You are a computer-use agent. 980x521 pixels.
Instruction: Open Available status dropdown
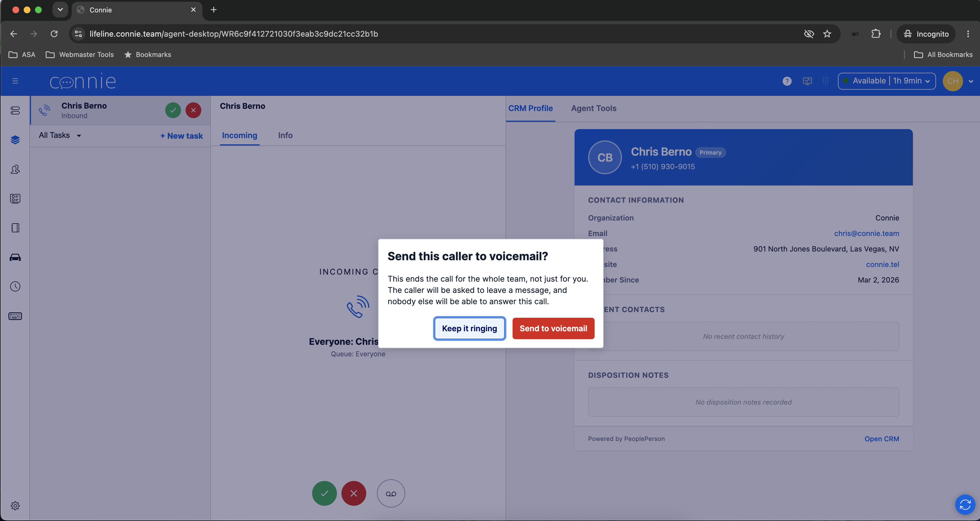(886, 81)
